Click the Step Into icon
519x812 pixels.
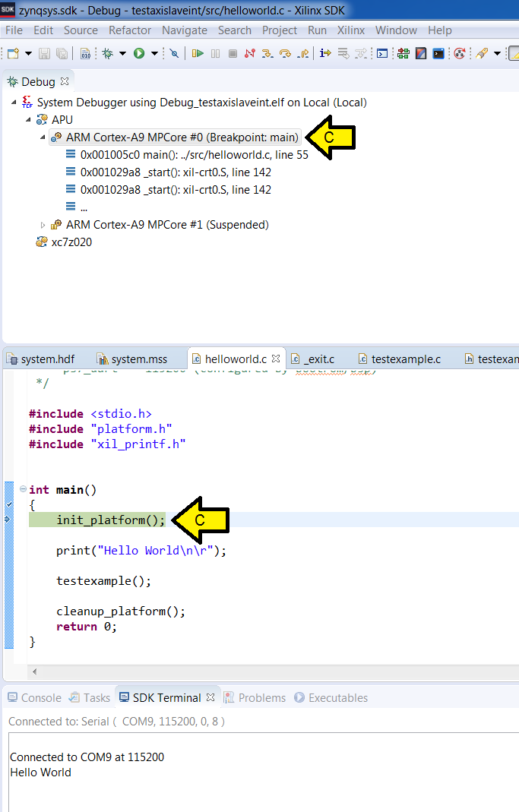pos(267,54)
